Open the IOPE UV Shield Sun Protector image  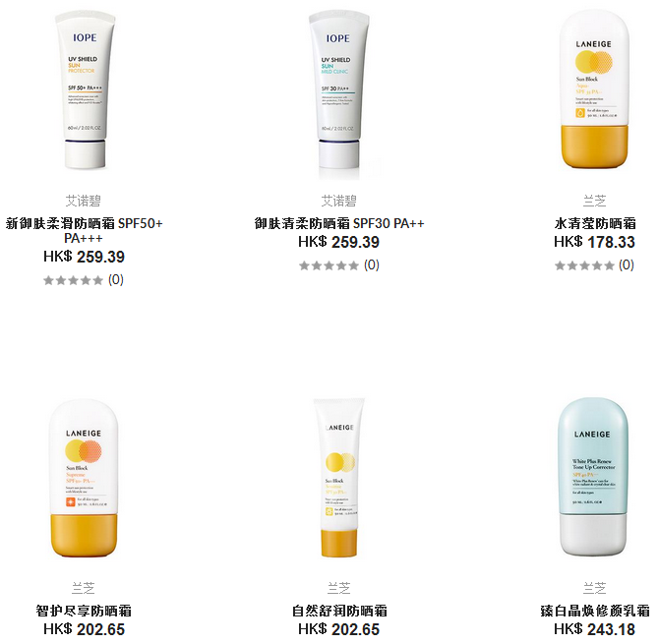85,90
